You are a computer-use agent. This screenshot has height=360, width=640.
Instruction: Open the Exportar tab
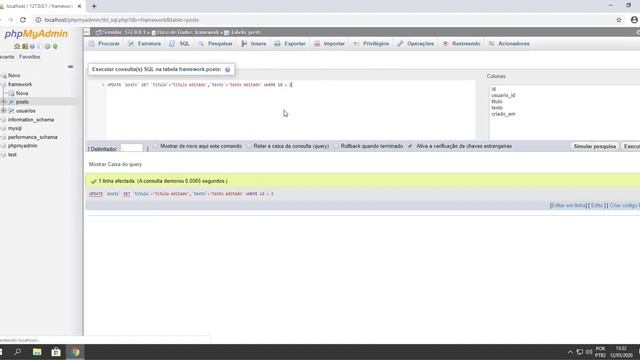click(x=290, y=44)
